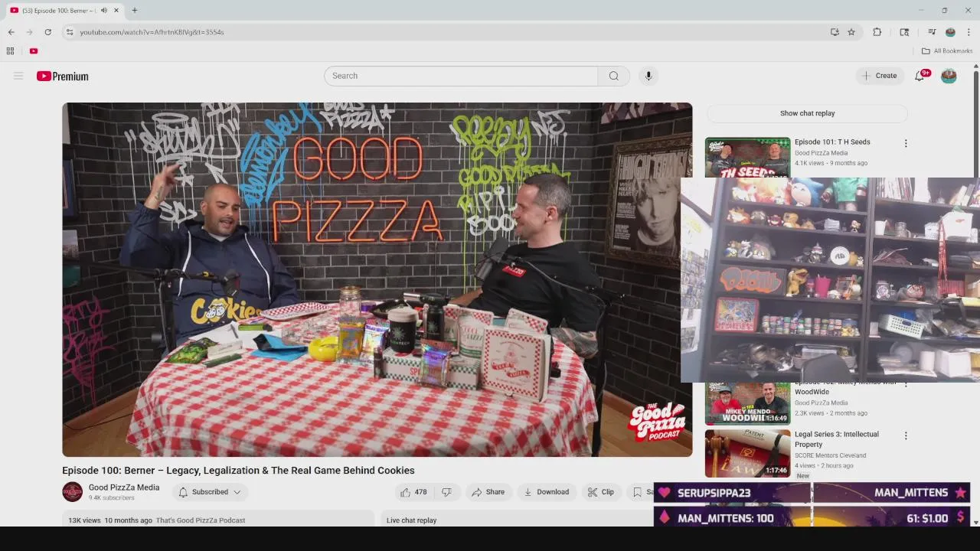
Task: Click Good PizzZa Media under Mikey Mendo video
Action: click(x=821, y=403)
